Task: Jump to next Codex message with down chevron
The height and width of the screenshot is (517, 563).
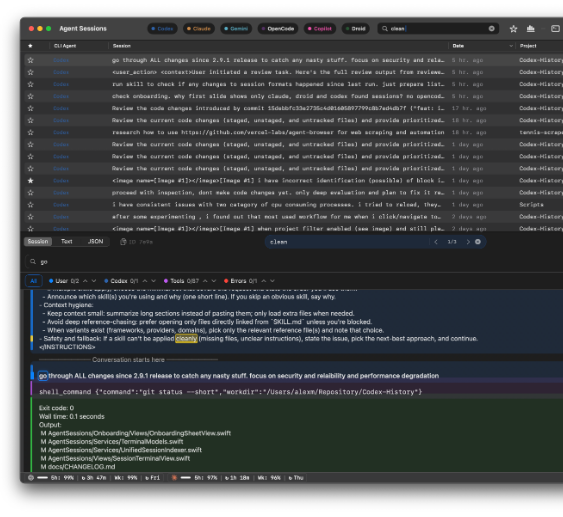Action: [153, 281]
